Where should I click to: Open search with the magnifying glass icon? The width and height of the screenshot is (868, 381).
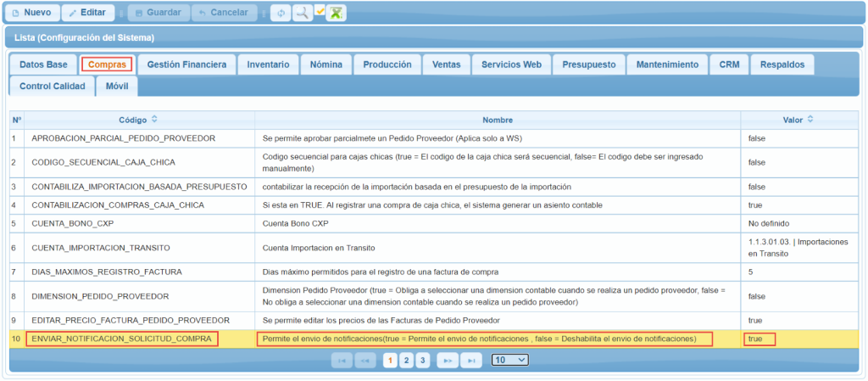coord(302,13)
